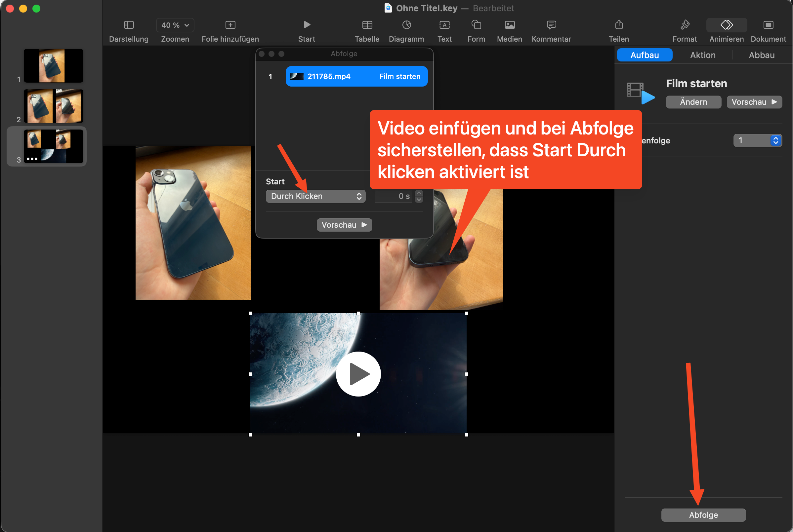Toggle the Animieren inspector panel
This screenshot has height=532, width=793.
coord(727,25)
